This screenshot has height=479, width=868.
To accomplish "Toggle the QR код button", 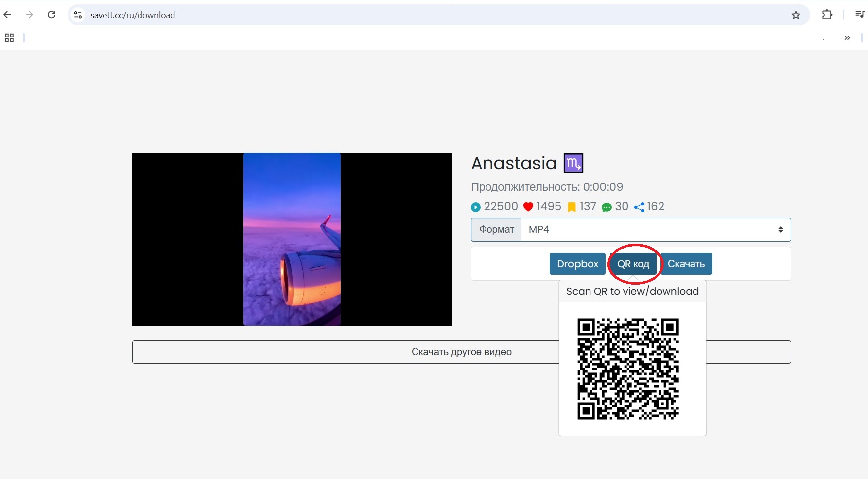I will pyautogui.click(x=633, y=264).
